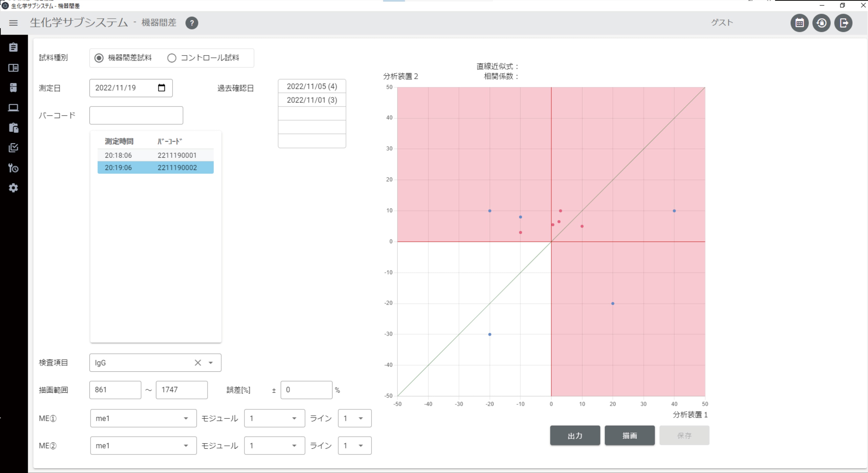The height and width of the screenshot is (473, 868).
Task: Open the settings gear in sidebar
Action: pos(13,188)
